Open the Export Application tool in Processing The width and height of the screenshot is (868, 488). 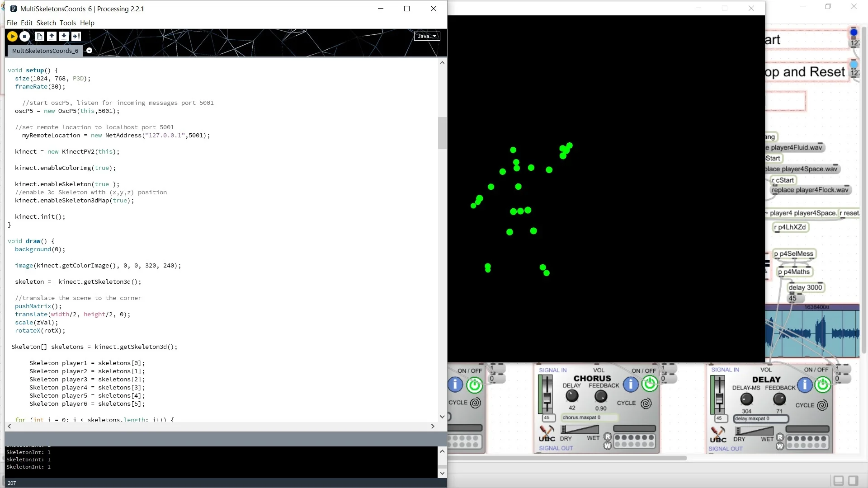(76, 36)
